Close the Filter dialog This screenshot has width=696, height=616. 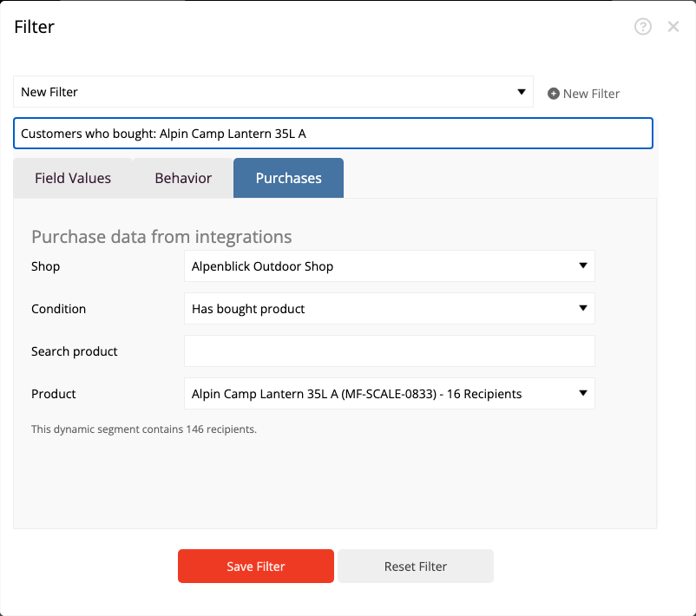(x=673, y=27)
